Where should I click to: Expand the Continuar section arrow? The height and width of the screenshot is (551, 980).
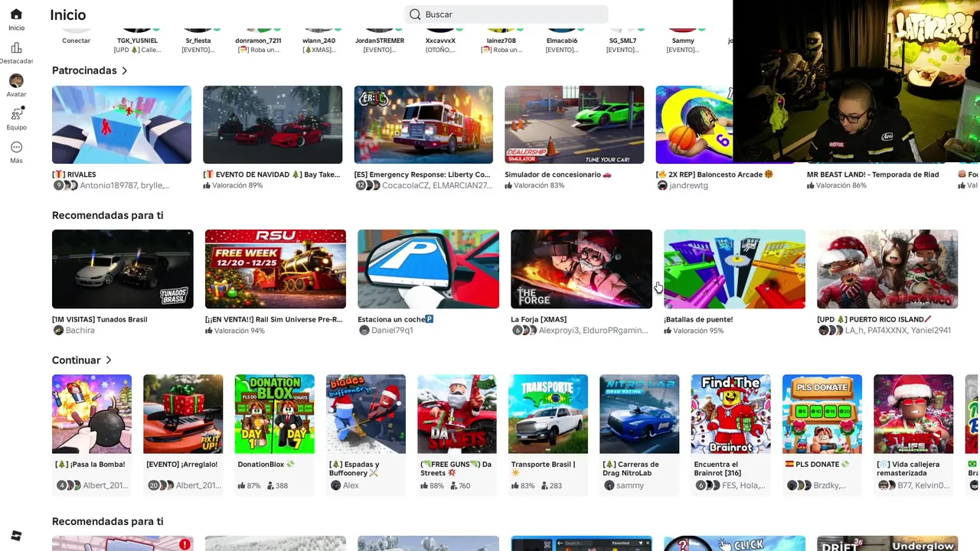(x=109, y=360)
